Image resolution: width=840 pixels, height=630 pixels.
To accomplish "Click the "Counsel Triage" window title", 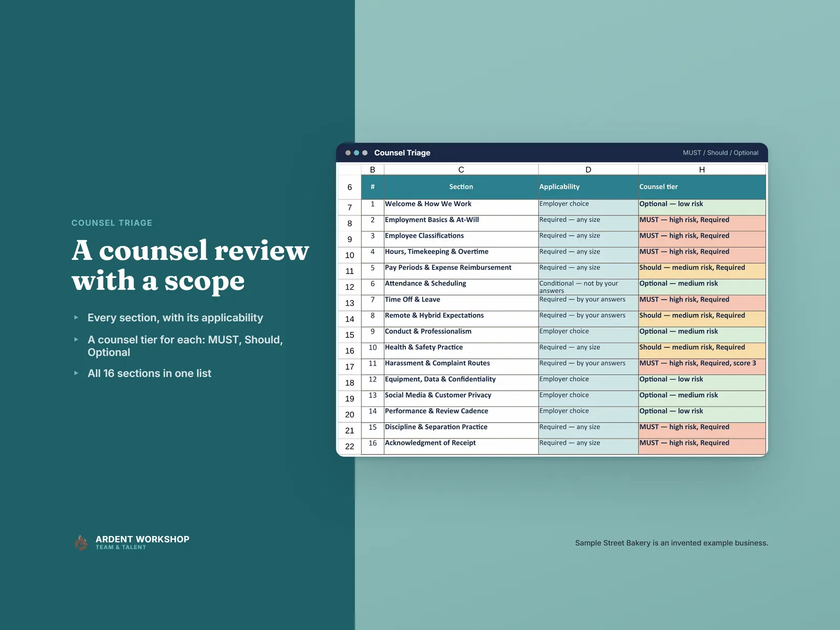I will [402, 153].
